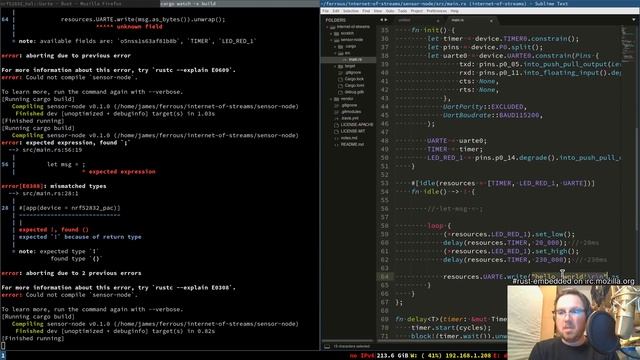640x360 pixels.
Task: Open the Find menu in Sublime Text
Action: tap(366, 11)
